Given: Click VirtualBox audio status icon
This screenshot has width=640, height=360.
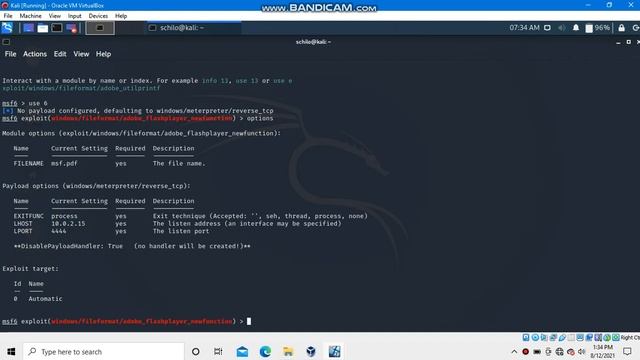Looking at the screenshot, I should point(544,338).
